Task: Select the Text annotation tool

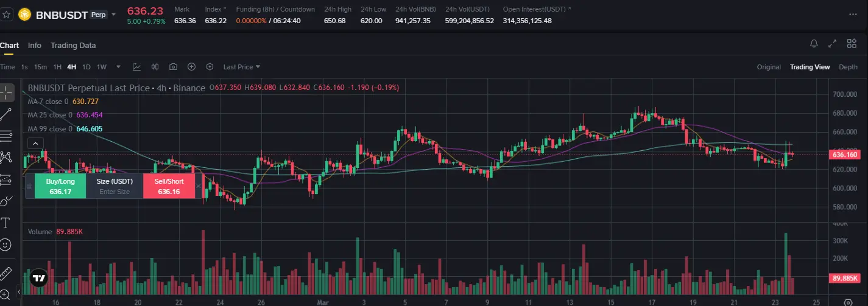Action: pos(6,223)
